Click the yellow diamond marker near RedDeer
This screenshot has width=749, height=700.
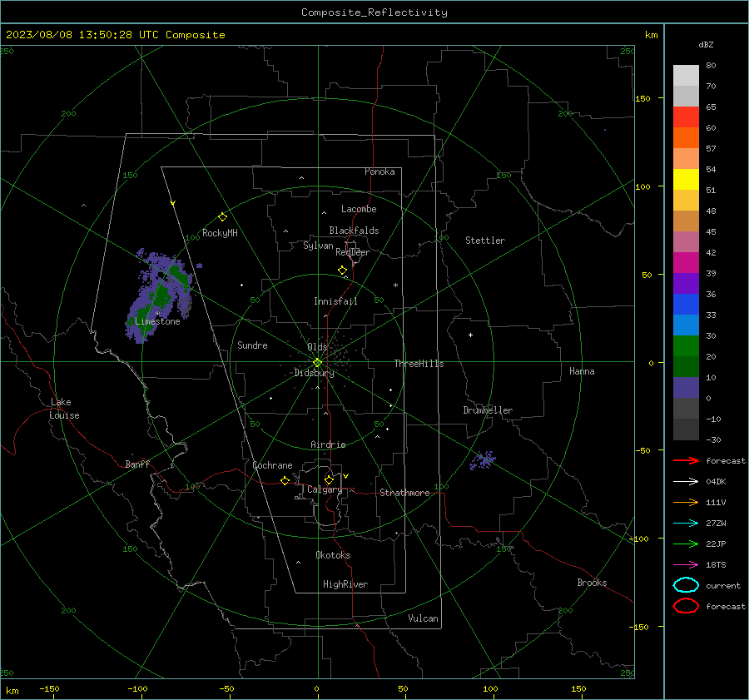[342, 271]
